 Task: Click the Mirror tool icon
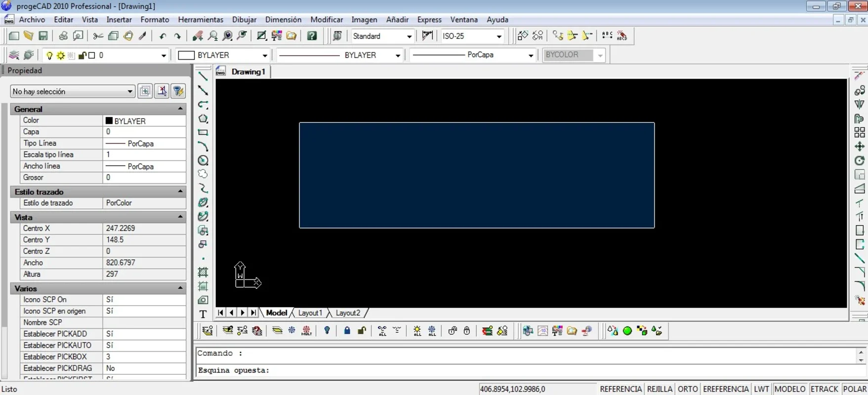point(860,104)
